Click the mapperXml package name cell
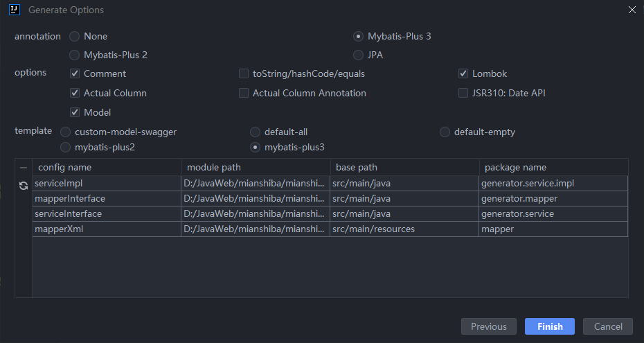 click(x=553, y=229)
